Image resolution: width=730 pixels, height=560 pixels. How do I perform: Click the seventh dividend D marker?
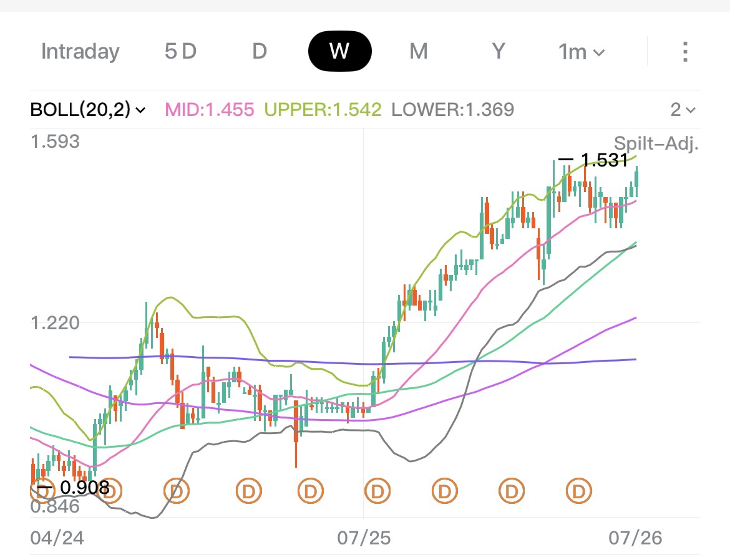pos(445,491)
